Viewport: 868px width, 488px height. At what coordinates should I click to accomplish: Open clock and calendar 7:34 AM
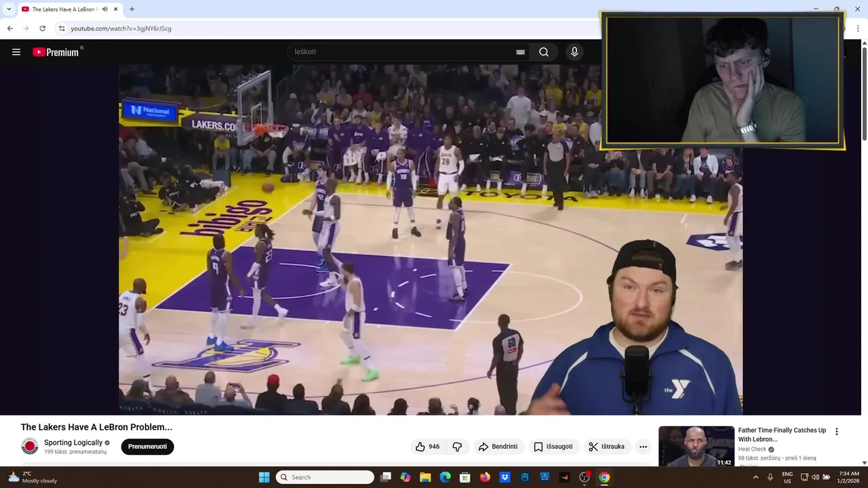point(849,477)
